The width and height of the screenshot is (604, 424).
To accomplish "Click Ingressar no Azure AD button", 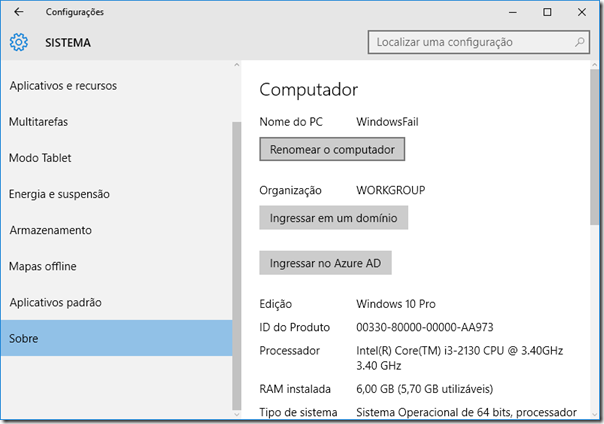I will coord(325,263).
